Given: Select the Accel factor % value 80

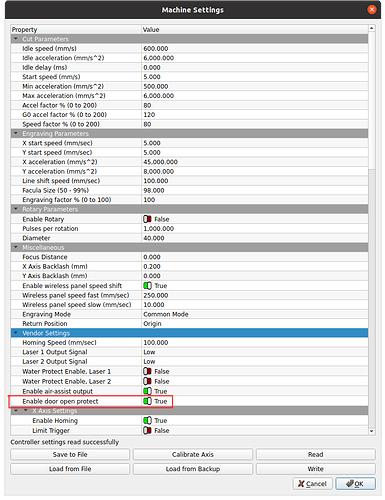Looking at the screenshot, I should tap(147, 105).
